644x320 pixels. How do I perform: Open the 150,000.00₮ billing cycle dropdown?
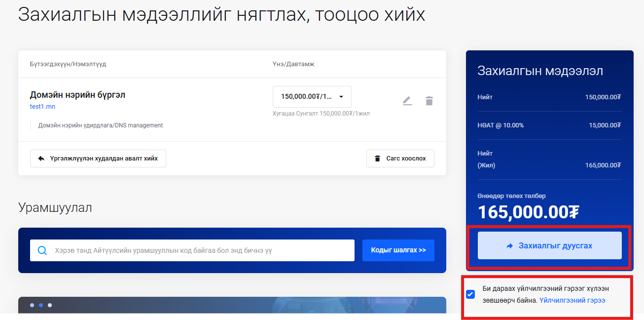(312, 96)
